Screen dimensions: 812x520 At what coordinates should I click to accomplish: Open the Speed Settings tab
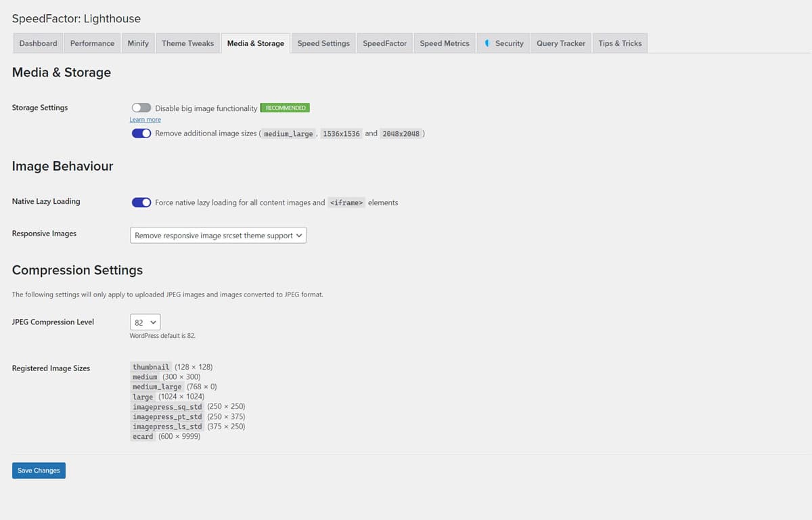[x=323, y=43]
